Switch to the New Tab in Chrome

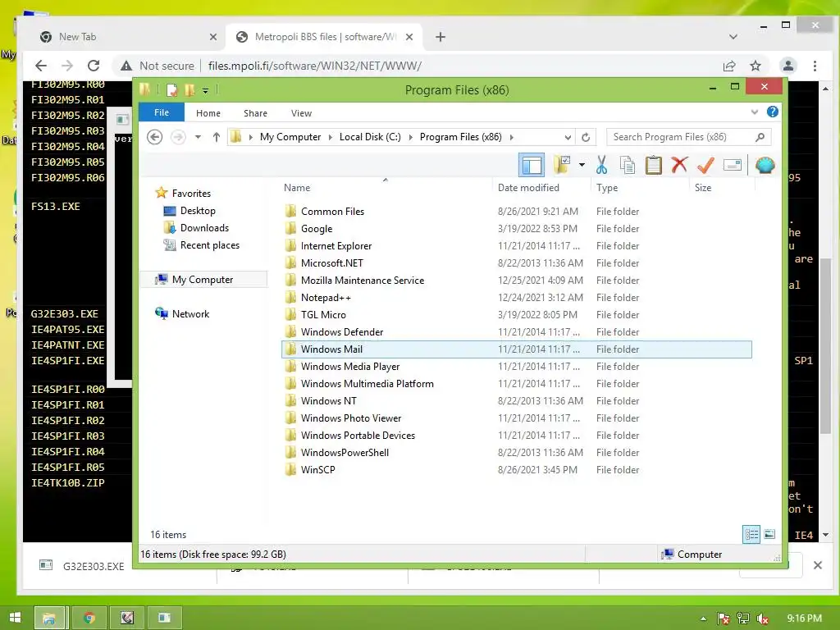pyautogui.click(x=126, y=37)
